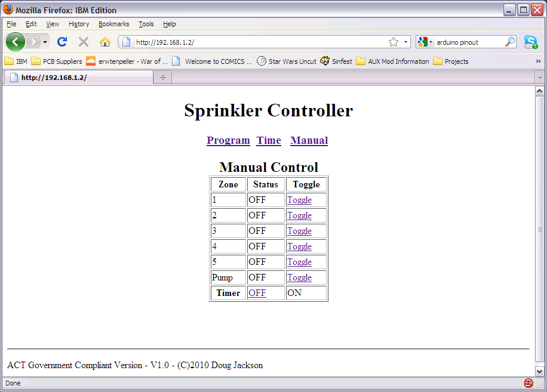Click the green Back navigation arrow

pyautogui.click(x=16, y=42)
